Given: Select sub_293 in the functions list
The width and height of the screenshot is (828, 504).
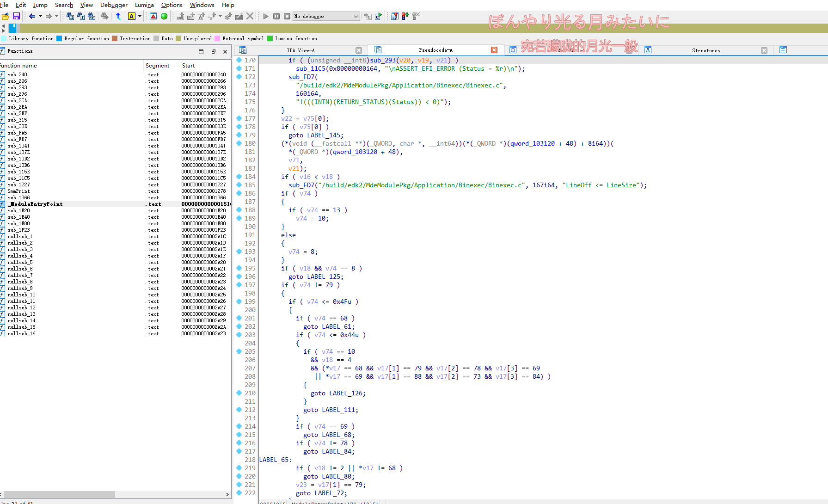Looking at the screenshot, I should coord(116,87).
